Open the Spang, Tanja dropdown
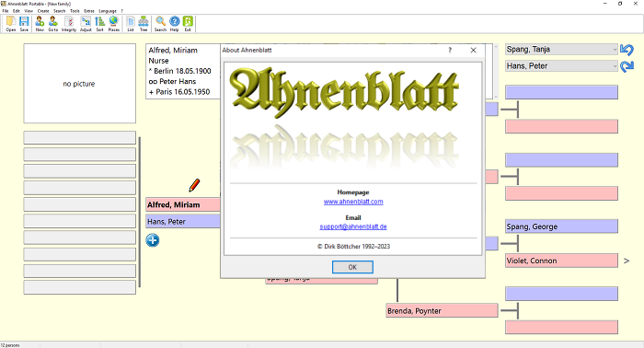This screenshot has height=348, width=644. [x=561, y=50]
